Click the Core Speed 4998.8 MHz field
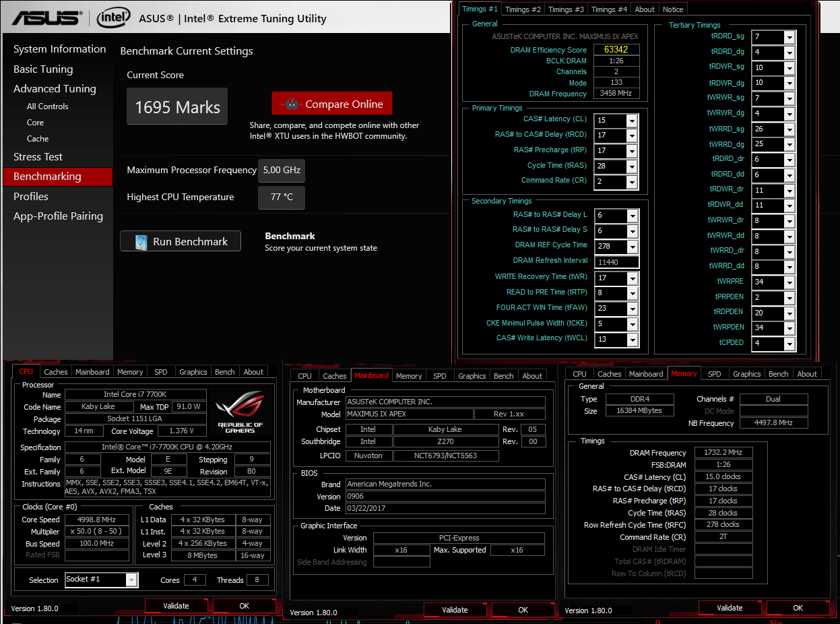 point(96,520)
